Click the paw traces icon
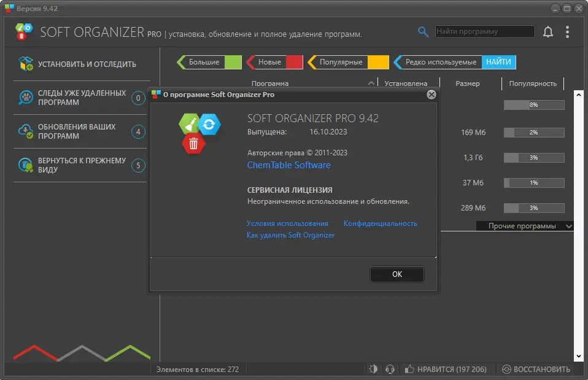 [x=26, y=98]
